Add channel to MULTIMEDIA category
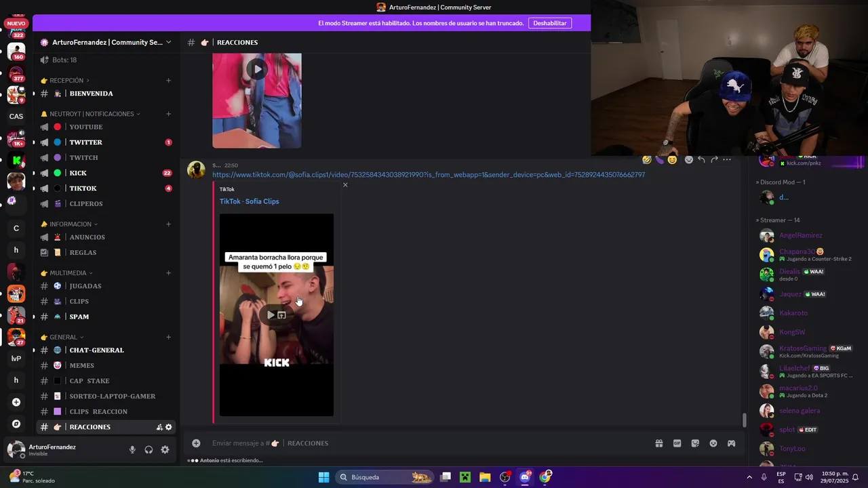Image resolution: width=868 pixels, height=488 pixels. coord(169,273)
